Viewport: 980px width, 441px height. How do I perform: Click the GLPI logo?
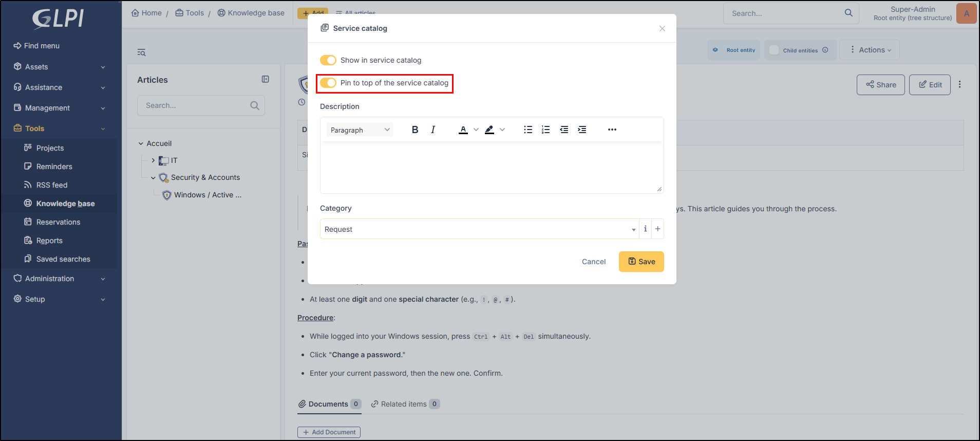click(58, 19)
